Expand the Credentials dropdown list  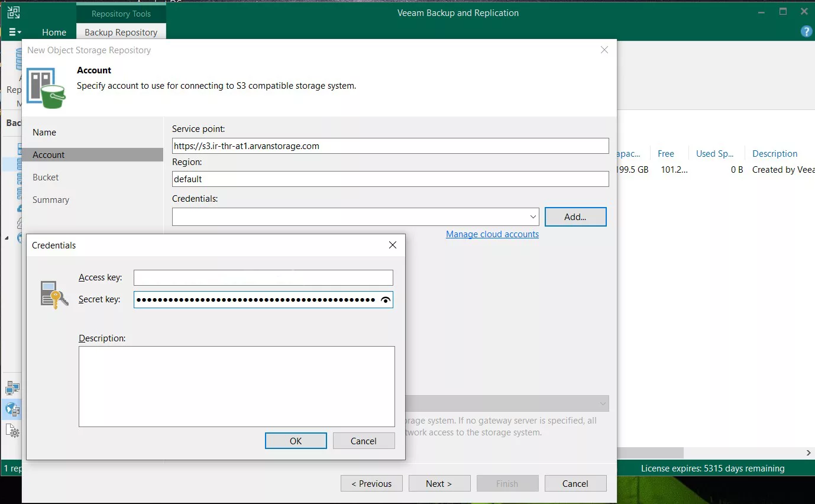(533, 217)
